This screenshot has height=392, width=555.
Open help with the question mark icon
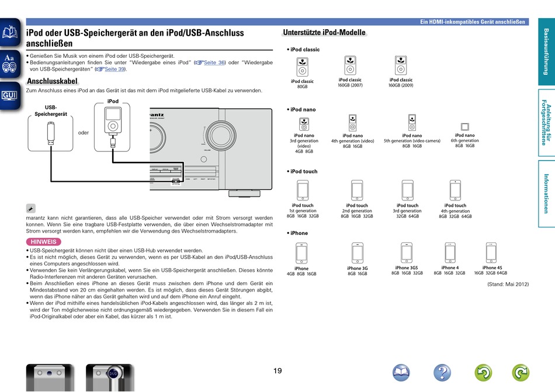coord(442,373)
